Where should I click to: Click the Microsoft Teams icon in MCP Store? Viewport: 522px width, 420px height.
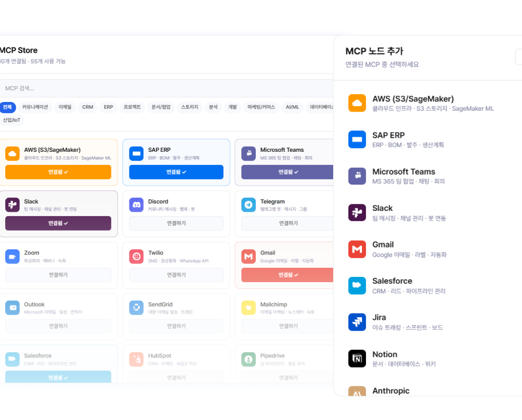pyautogui.click(x=248, y=154)
